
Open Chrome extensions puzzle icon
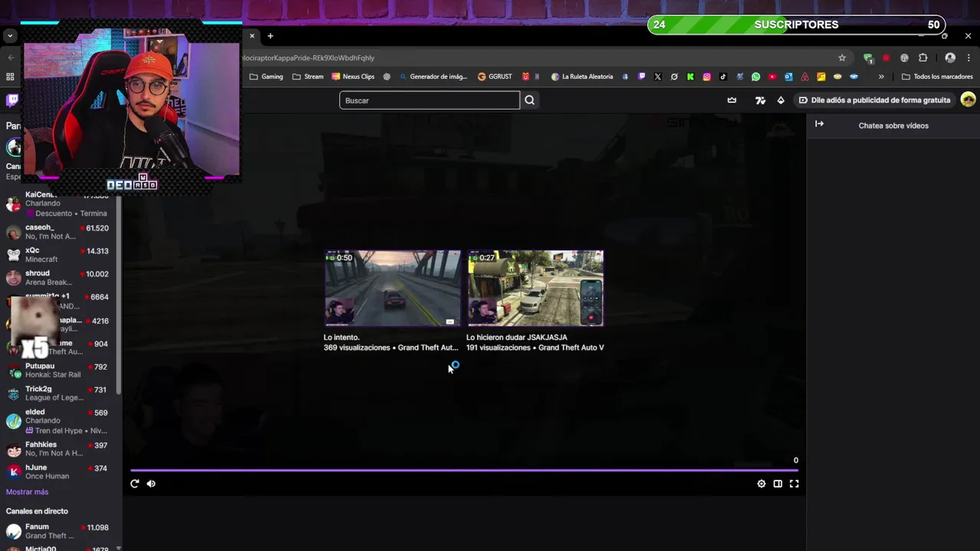pos(923,57)
